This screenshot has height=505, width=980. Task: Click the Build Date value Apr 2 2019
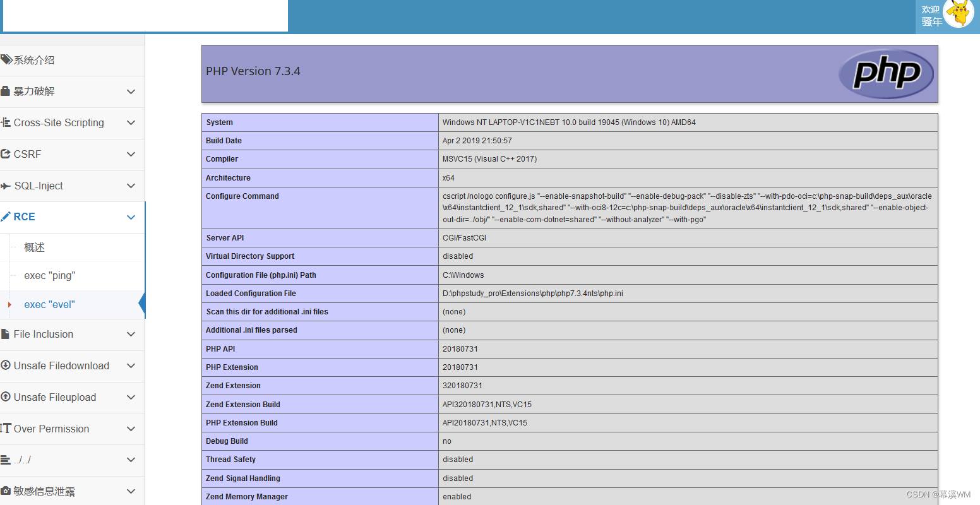point(477,141)
